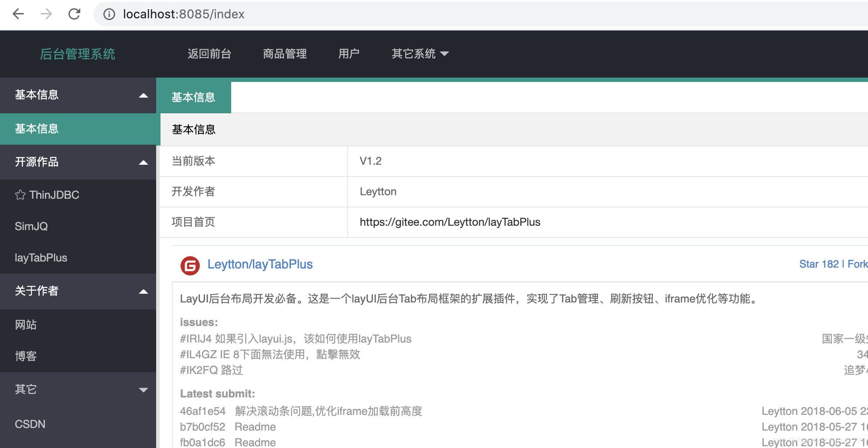Open the Leytton/layTabPlus repository link
Screen dimensions: 868x448
pyautogui.click(x=260, y=264)
